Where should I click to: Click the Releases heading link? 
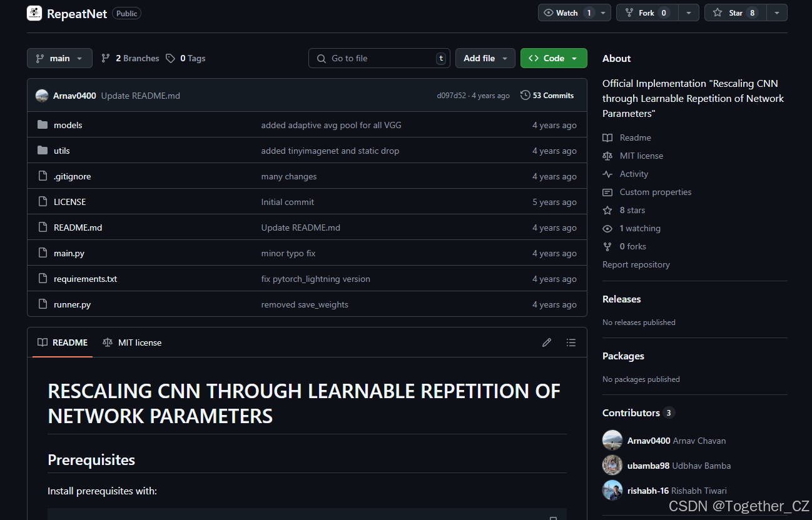[x=622, y=299]
